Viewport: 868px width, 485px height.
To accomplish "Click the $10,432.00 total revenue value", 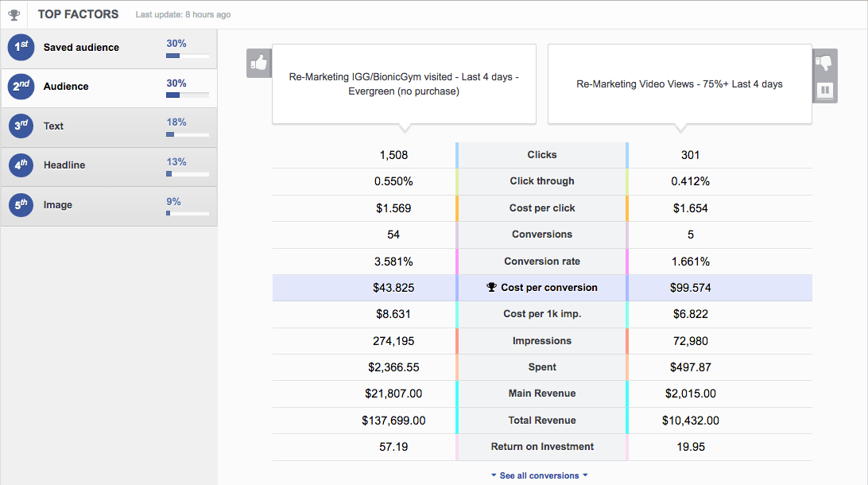I will [x=690, y=421].
